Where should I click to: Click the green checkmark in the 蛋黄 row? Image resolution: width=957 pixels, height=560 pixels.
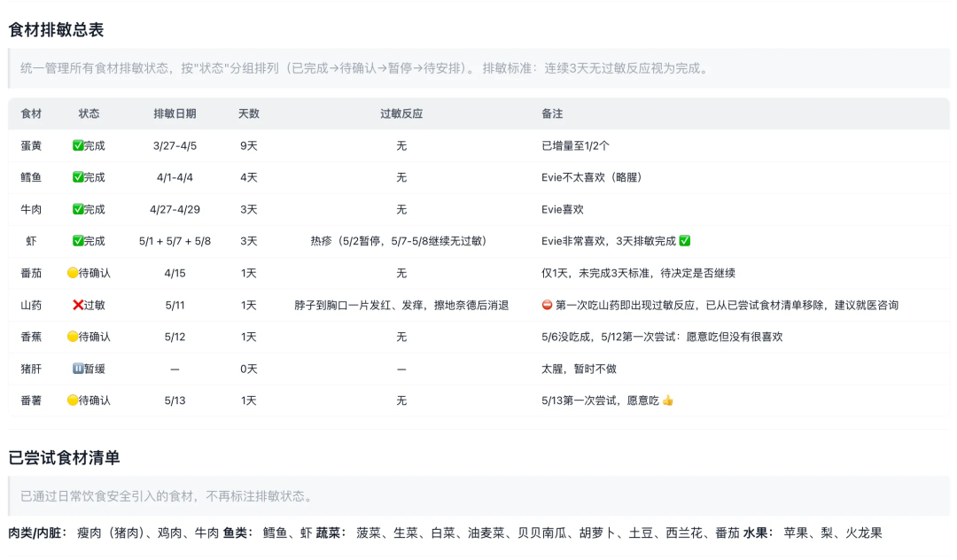tap(77, 146)
